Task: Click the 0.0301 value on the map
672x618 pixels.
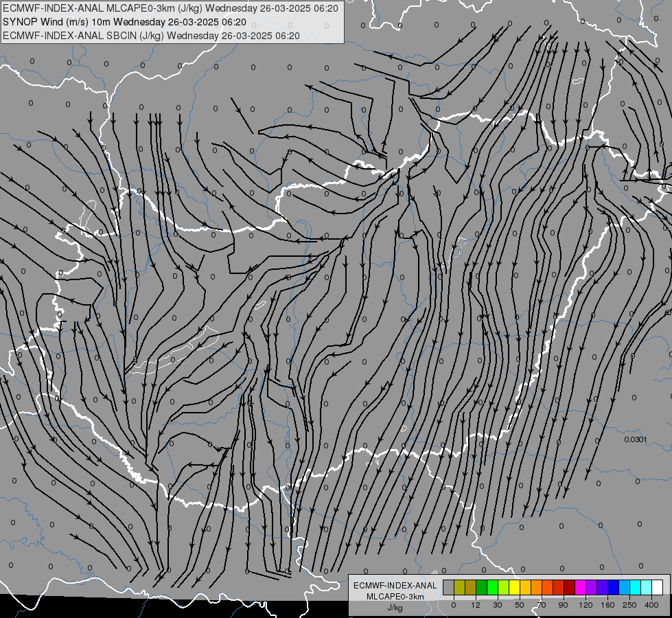Action: 636,439
